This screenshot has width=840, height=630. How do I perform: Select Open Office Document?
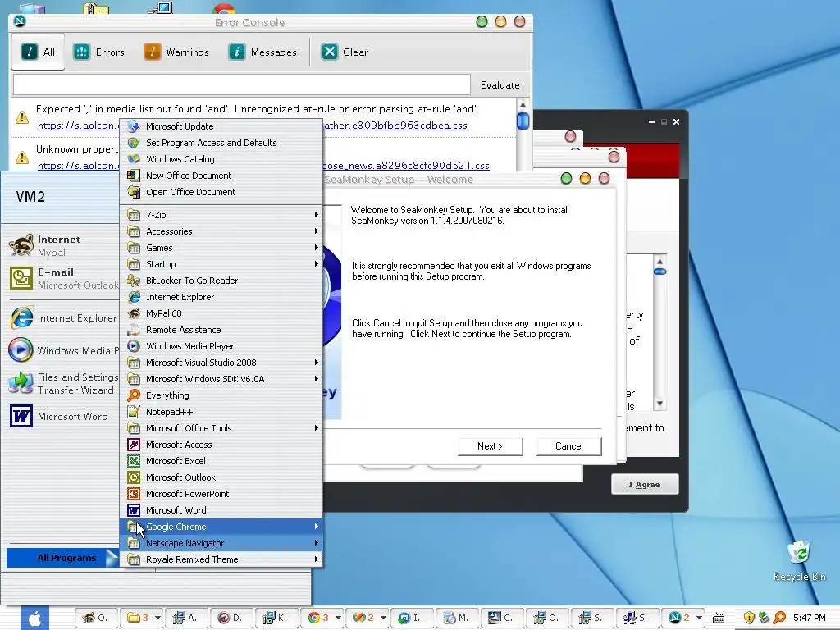tap(221, 192)
